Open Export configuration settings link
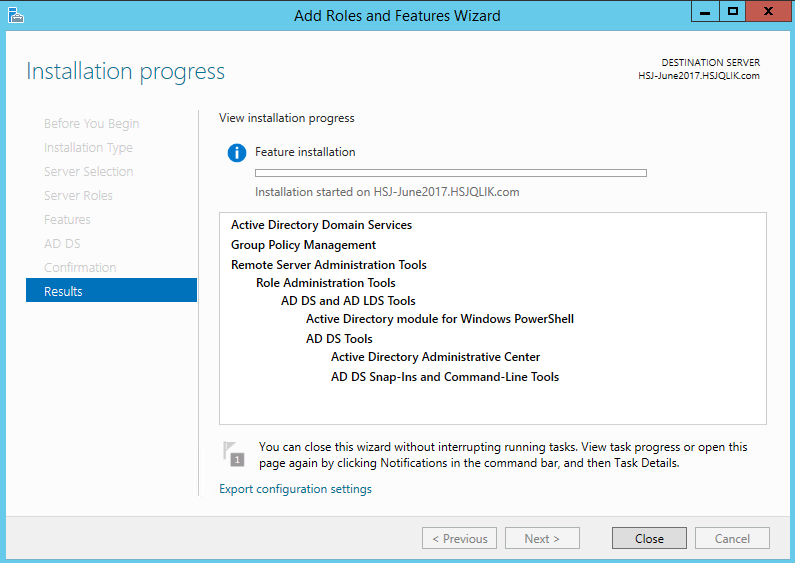 [x=295, y=489]
